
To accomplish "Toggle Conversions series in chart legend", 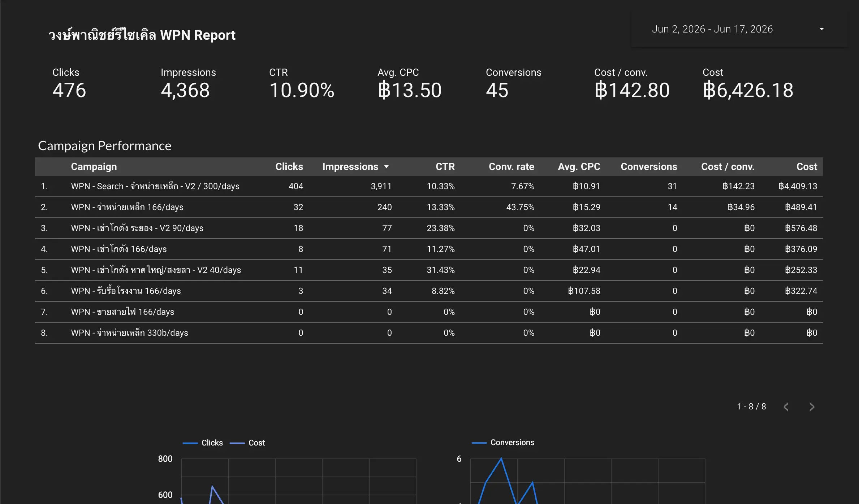I will coord(503,443).
